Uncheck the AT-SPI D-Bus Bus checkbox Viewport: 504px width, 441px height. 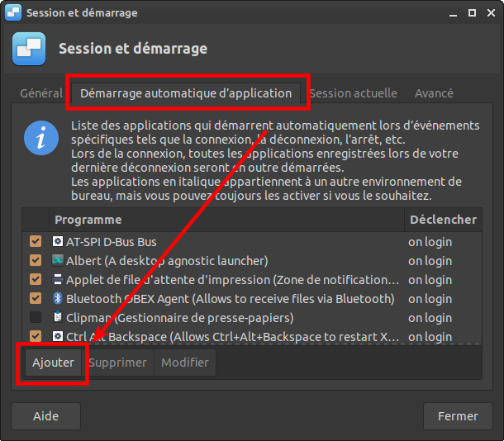[x=36, y=242]
